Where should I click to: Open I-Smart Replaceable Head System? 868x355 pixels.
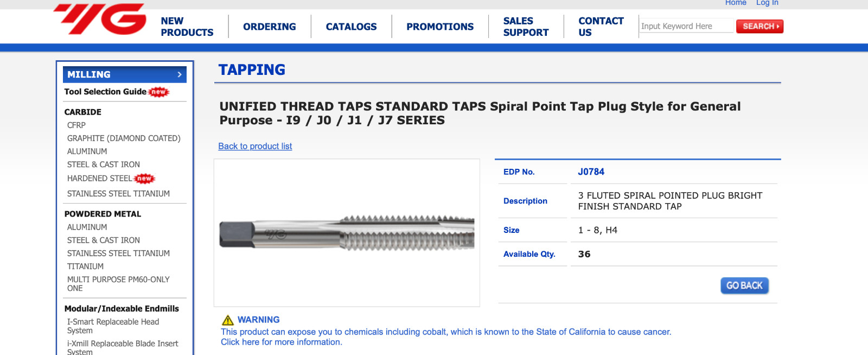coord(113,326)
